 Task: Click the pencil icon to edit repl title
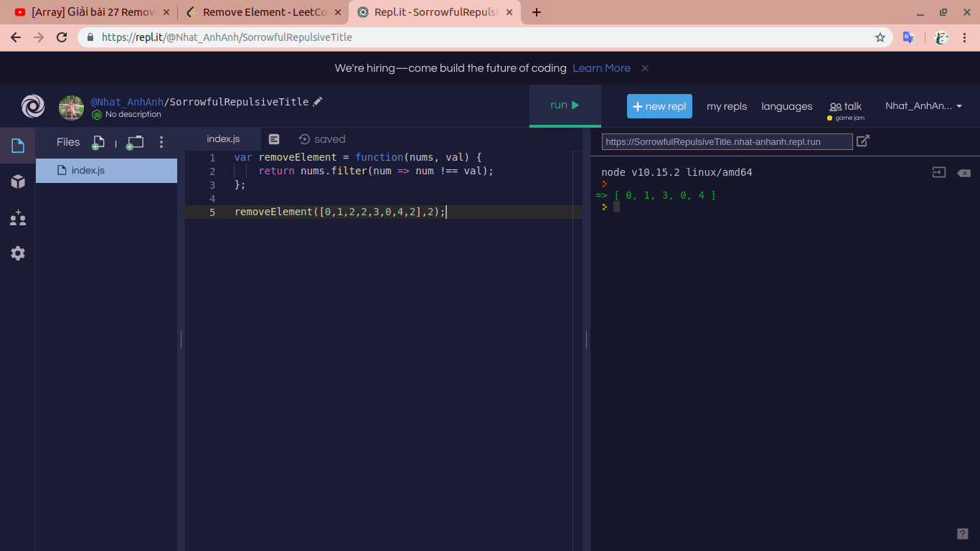click(x=318, y=102)
